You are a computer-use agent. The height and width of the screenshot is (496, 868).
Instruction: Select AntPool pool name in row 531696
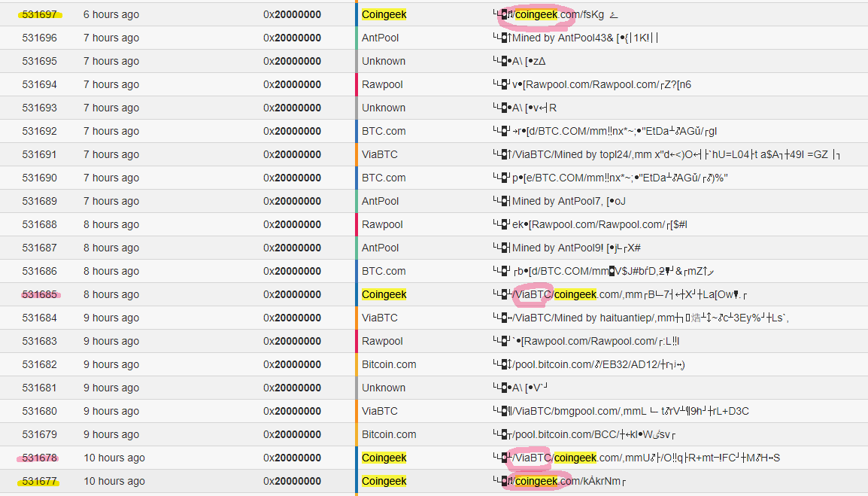(381, 38)
